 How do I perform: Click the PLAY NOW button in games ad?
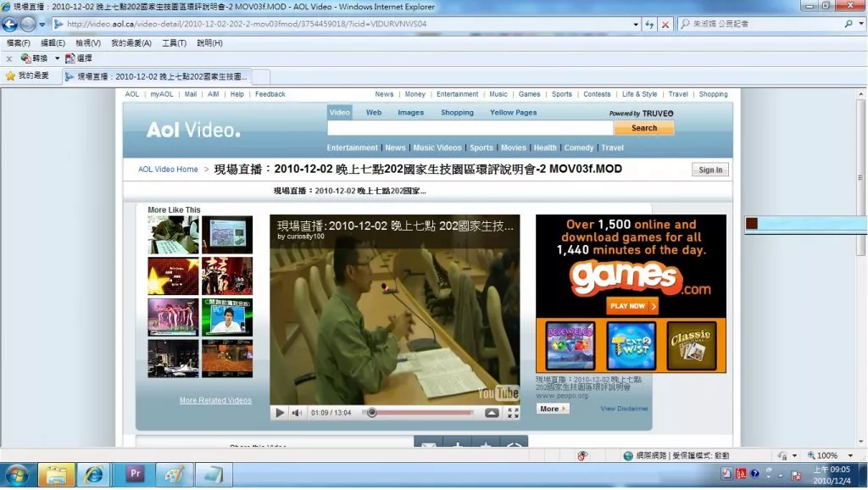pyautogui.click(x=632, y=306)
